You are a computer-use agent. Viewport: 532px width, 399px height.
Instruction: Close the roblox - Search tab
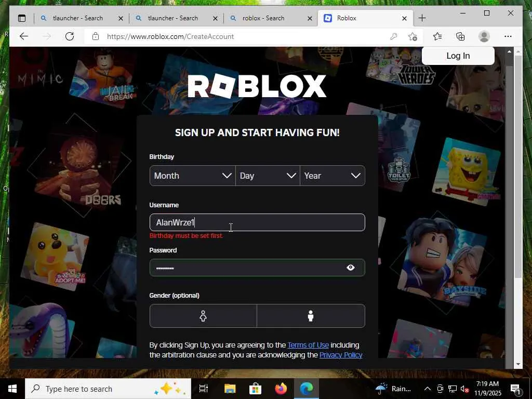click(310, 18)
